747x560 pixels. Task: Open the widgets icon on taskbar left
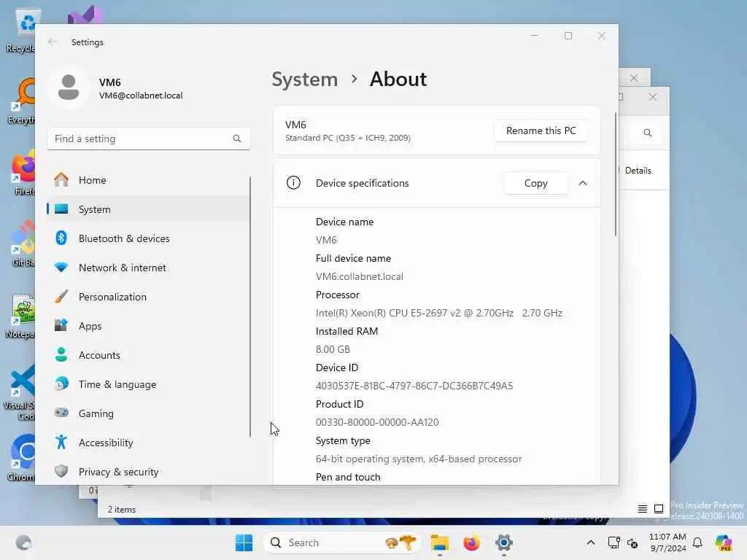click(23, 542)
